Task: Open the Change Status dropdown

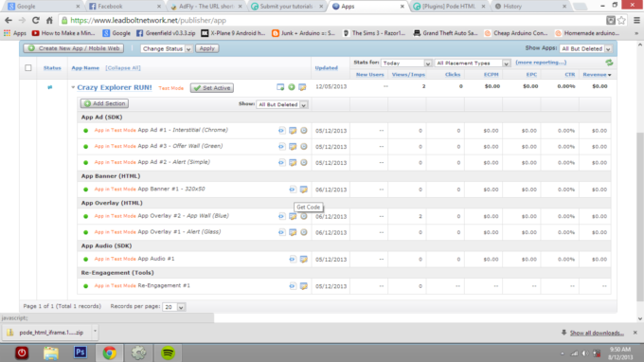Action: tap(167, 48)
